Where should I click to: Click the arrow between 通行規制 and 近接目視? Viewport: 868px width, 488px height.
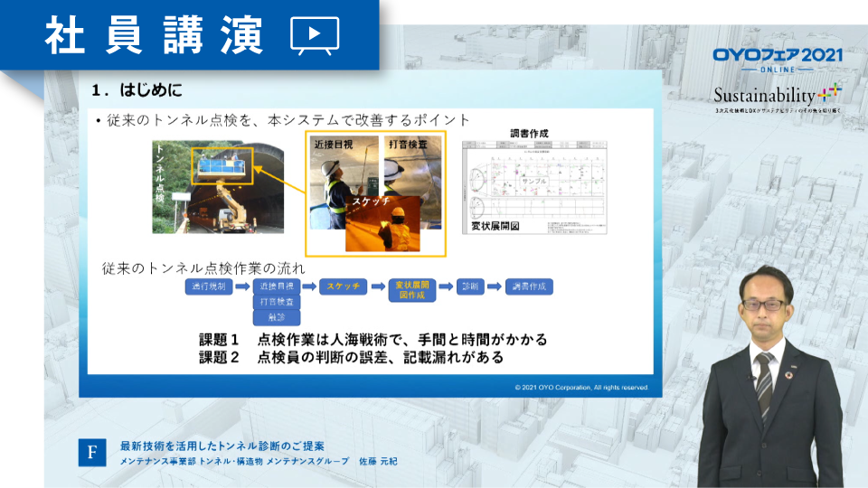tap(241, 286)
